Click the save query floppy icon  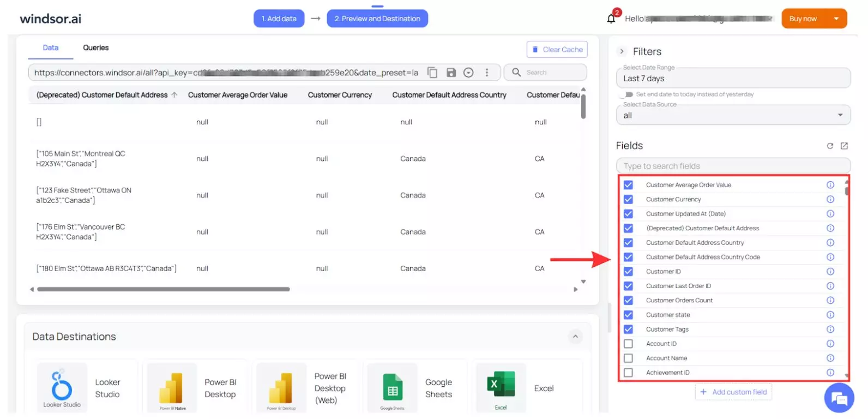click(x=451, y=73)
